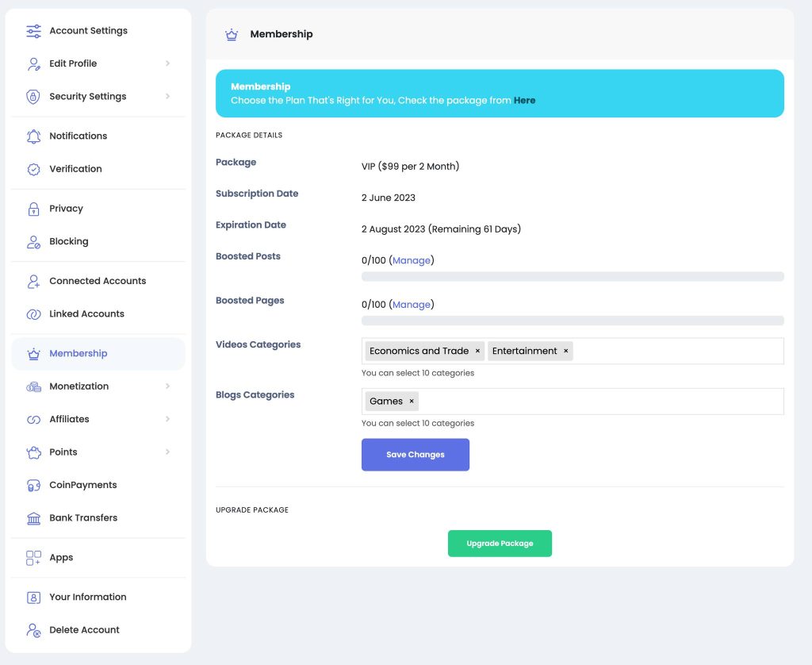The width and height of the screenshot is (812, 665).
Task: Open the Account Settings menu item
Action: tap(98, 31)
